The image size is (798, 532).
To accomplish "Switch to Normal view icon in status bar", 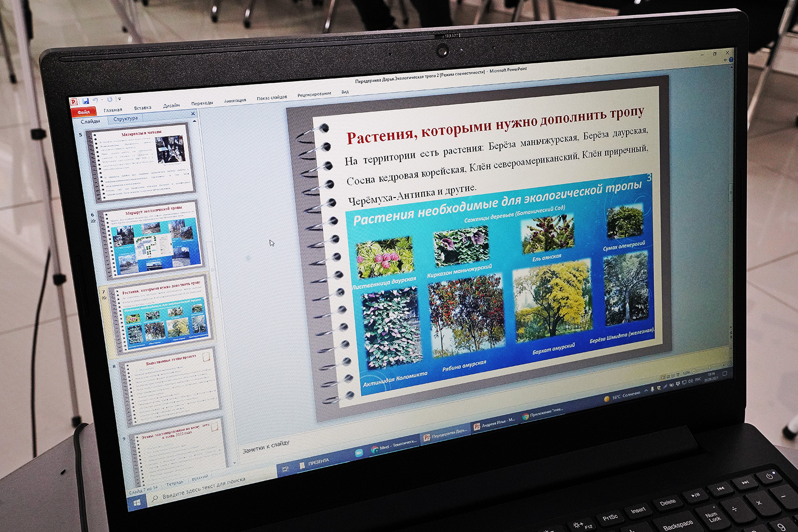I will point(663,378).
